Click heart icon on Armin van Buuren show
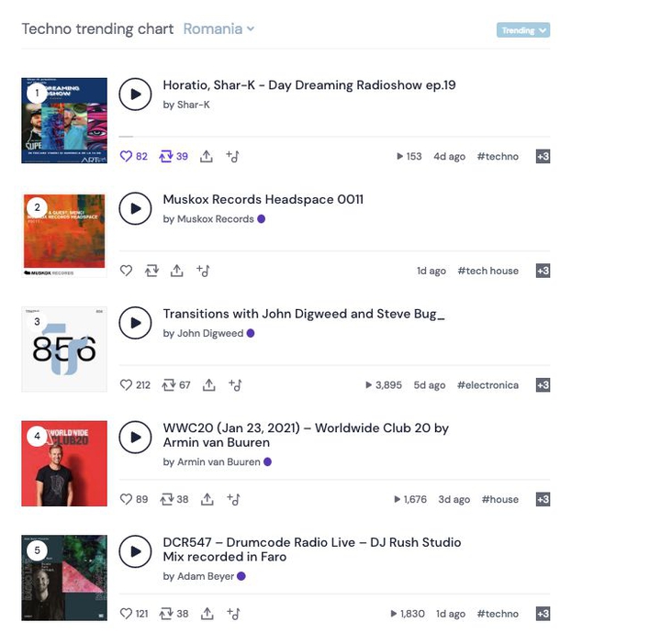The height and width of the screenshot is (644, 661). point(126,499)
